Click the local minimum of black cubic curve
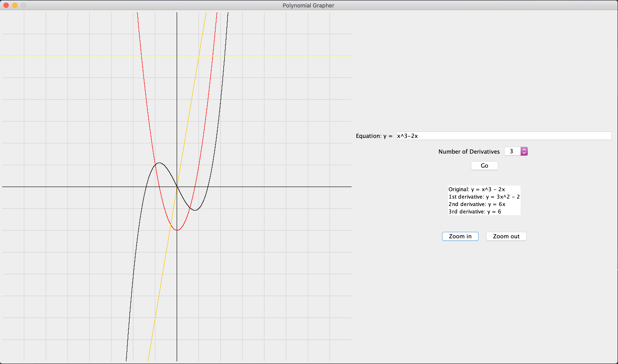Image resolution: width=618 pixels, height=364 pixels. coord(195,210)
